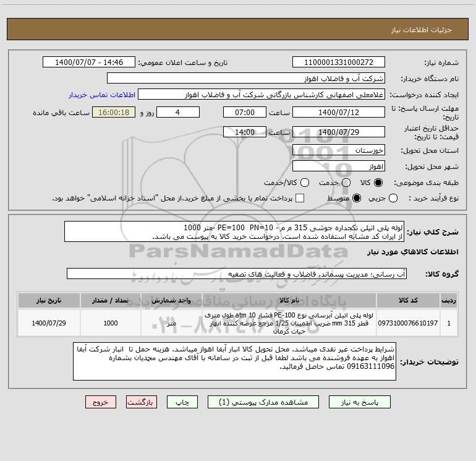Click the واحد شمارش column header
This screenshot has width=476, height=461.
click(x=171, y=301)
